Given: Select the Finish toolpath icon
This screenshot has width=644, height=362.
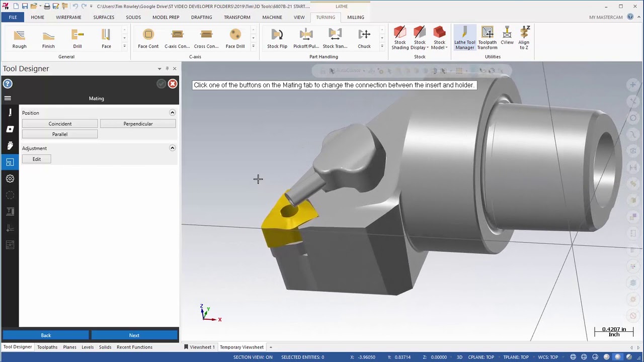Looking at the screenshot, I should coord(48,39).
